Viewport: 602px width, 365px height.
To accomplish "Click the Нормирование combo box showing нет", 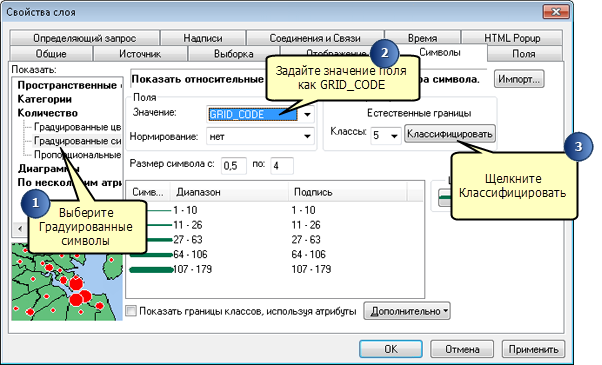I will (x=260, y=136).
